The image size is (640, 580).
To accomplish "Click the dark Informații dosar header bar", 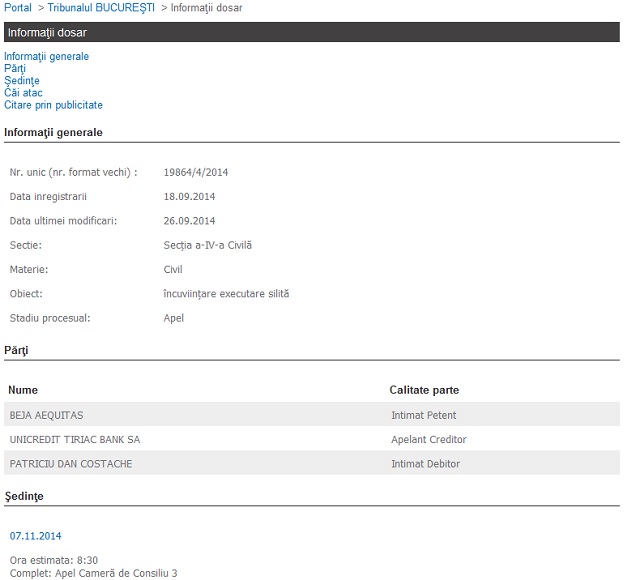I will (310, 32).
